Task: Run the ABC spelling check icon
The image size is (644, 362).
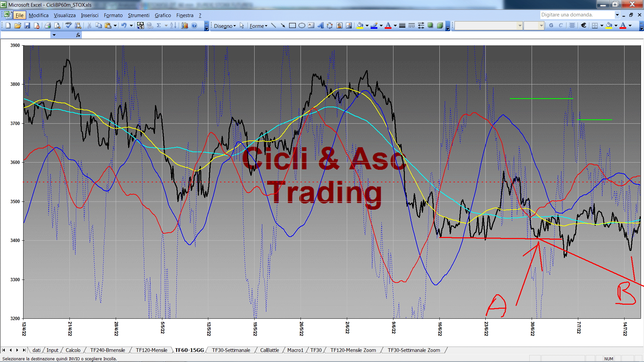Action: click(68, 25)
